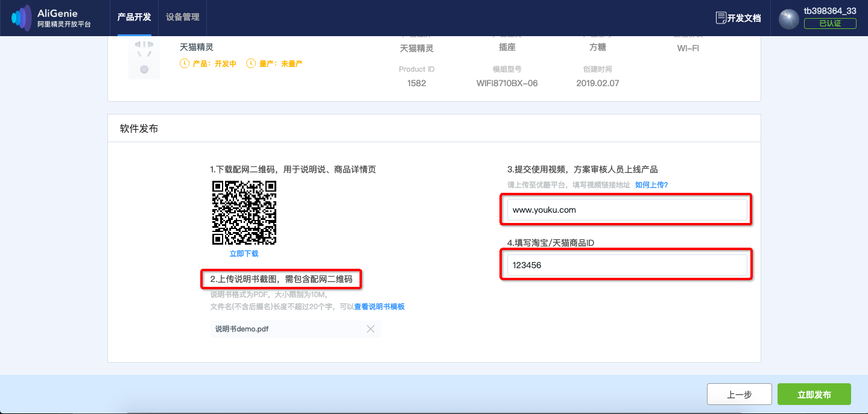Focus the video link field with www.youku.com
This screenshot has height=414, width=868.
pos(627,210)
